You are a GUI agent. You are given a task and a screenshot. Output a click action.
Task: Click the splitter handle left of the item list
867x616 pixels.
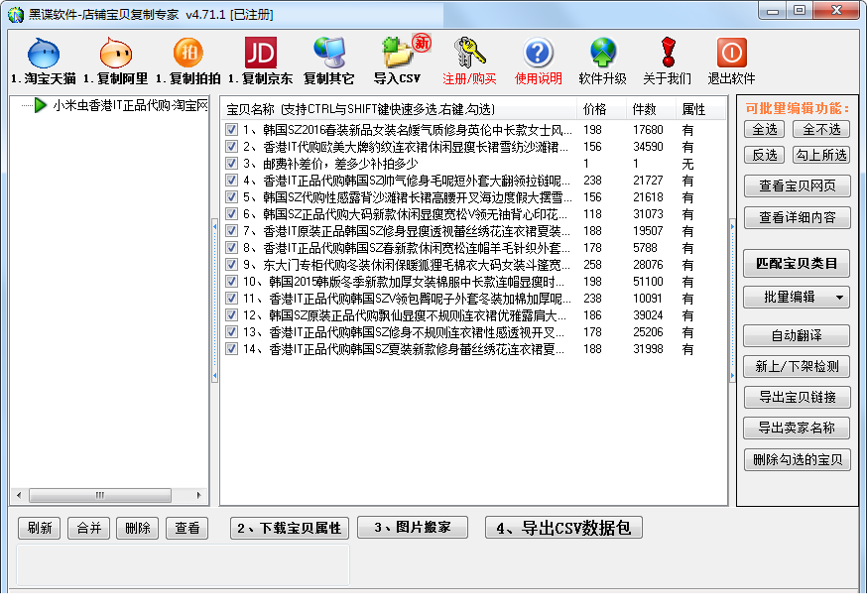(214, 301)
